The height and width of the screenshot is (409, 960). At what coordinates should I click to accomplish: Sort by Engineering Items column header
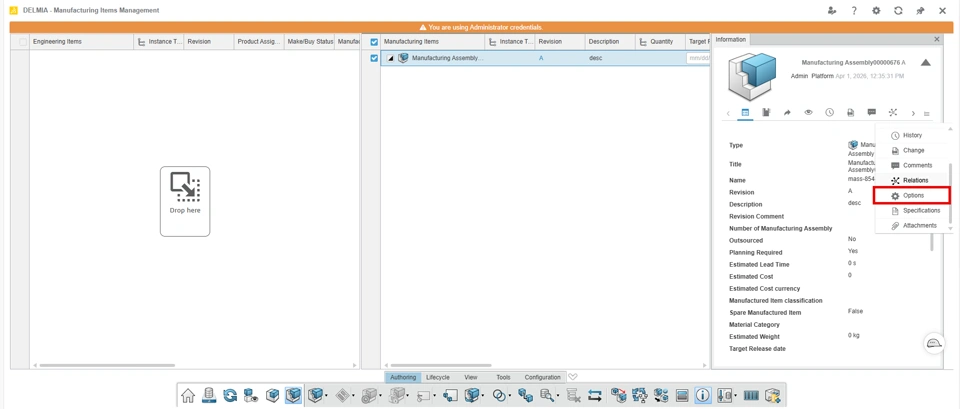81,42
